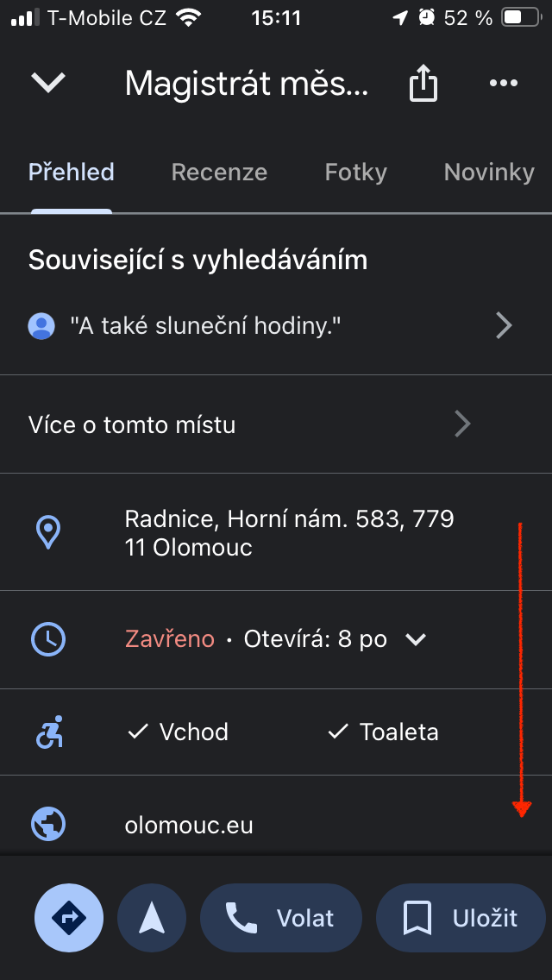Tap the clock opening hours icon

coord(47,639)
